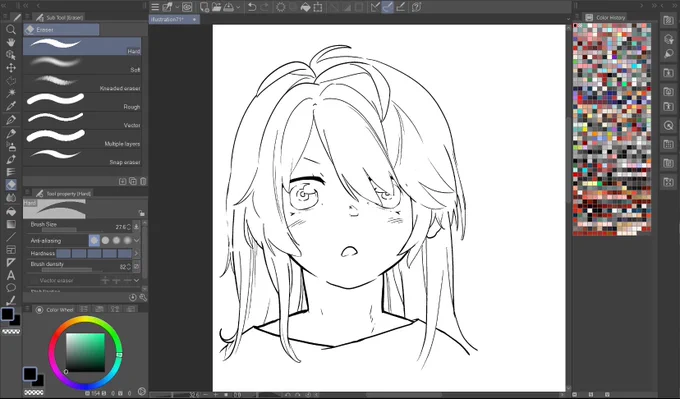
Task: Select the Airbrush tool
Action: [11, 146]
